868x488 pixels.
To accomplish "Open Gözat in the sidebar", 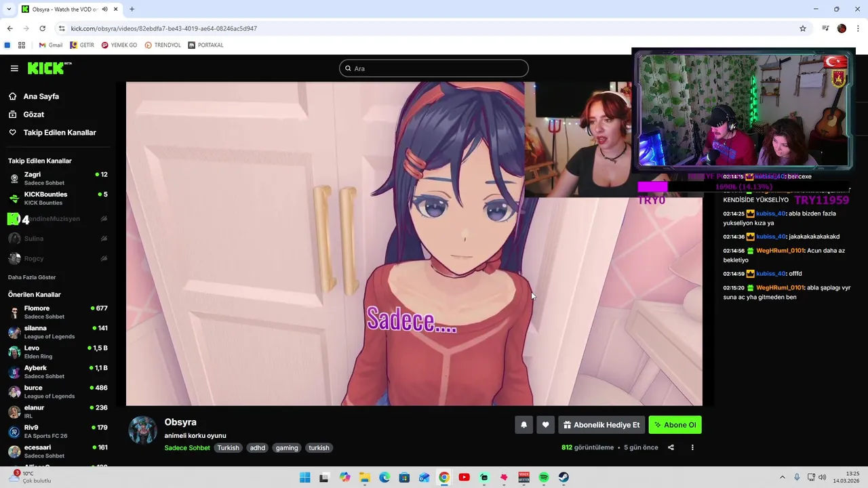I will pyautogui.click(x=33, y=115).
